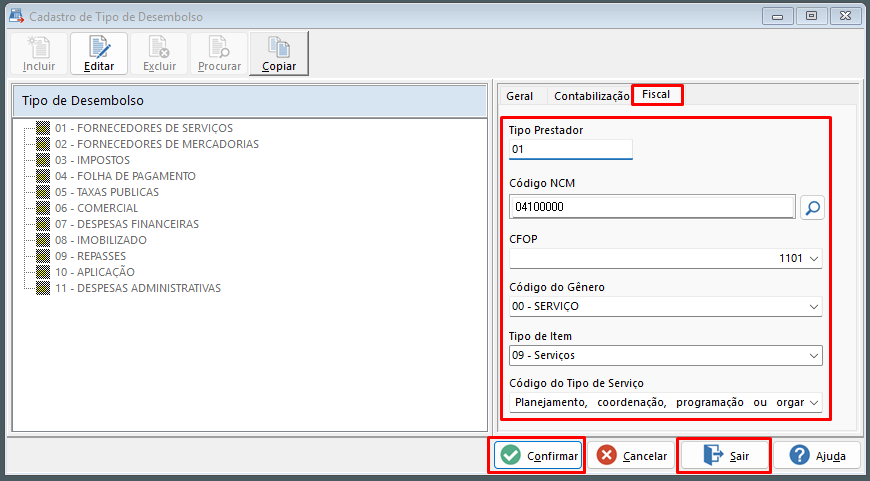Select 01 - FORNECEDORES DE SERVIÇOS row

[x=144, y=128]
